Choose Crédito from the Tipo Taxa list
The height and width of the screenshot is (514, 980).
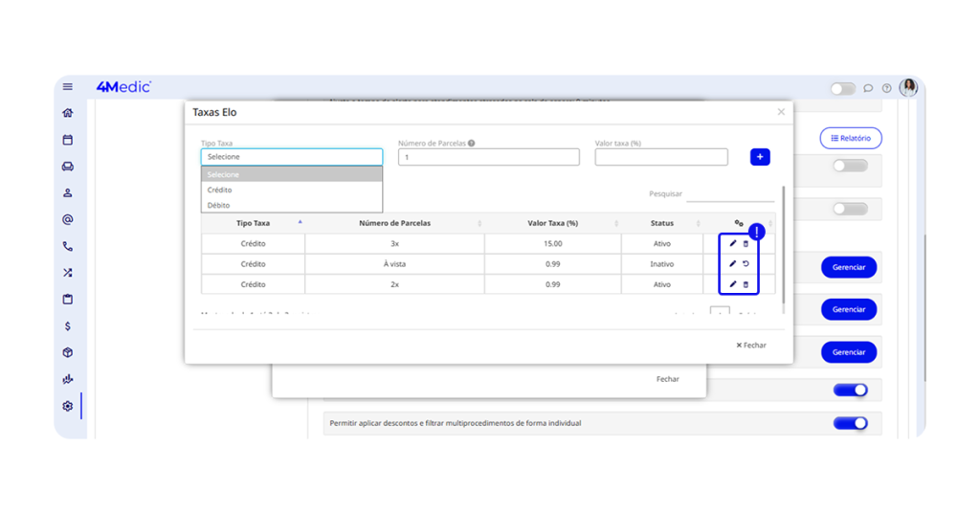tap(220, 190)
